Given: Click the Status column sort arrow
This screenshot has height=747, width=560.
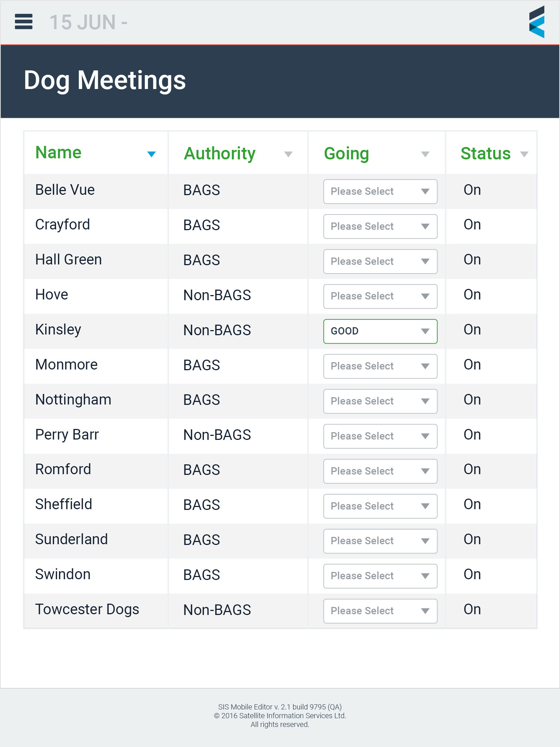Looking at the screenshot, I should point(524,154).
